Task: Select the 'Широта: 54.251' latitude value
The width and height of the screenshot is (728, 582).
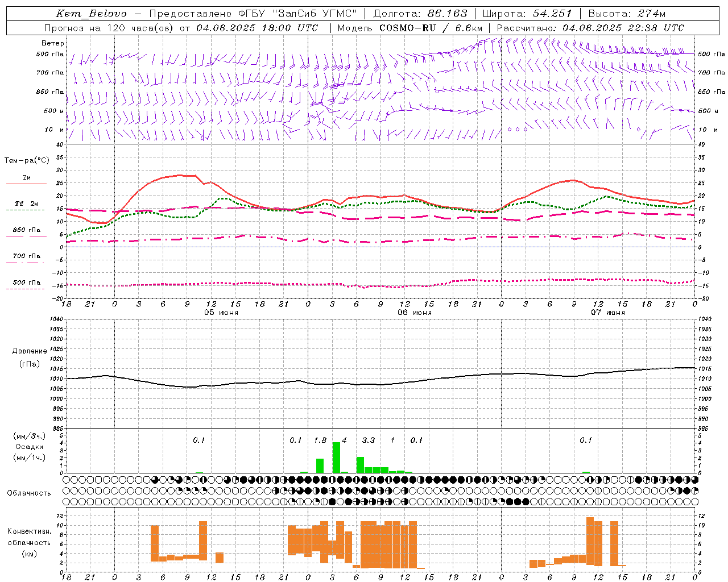Action: pyautogui.click(x=527, y=14)
